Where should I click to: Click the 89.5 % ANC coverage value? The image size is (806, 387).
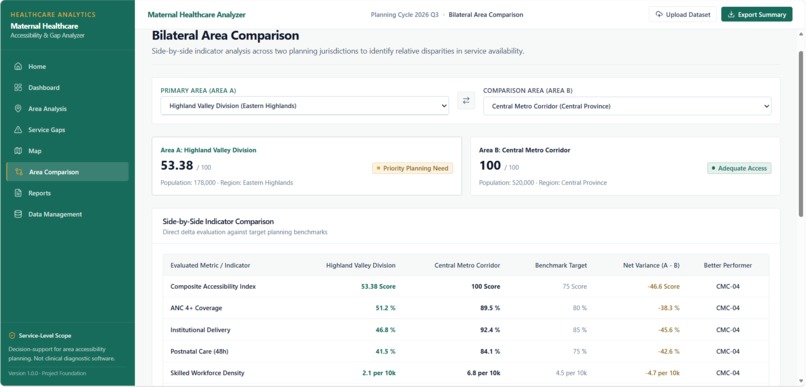490,308
